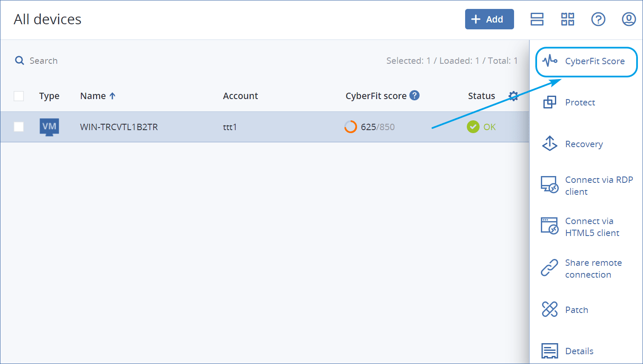Image resolution: width=643 pixels, height=364 pixels.
Task: Click the RDP client monitor icon
Action: click(550, 185)
